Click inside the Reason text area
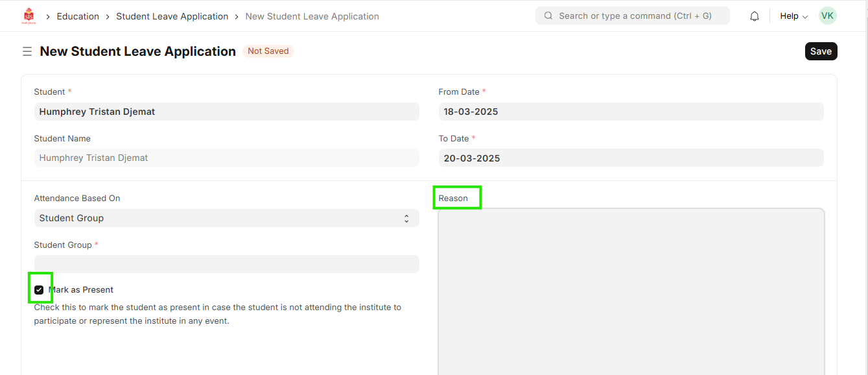 tap(631, 292)
